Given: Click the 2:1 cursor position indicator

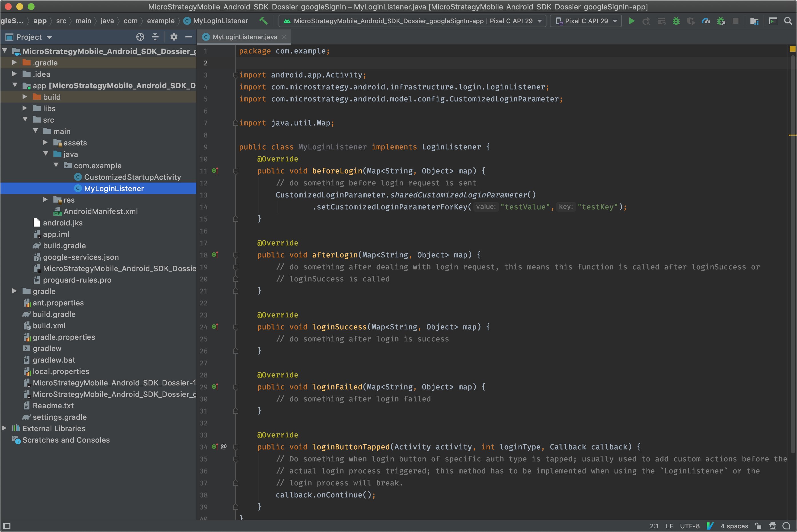Looking at the screenshot, I should [654, 526].
